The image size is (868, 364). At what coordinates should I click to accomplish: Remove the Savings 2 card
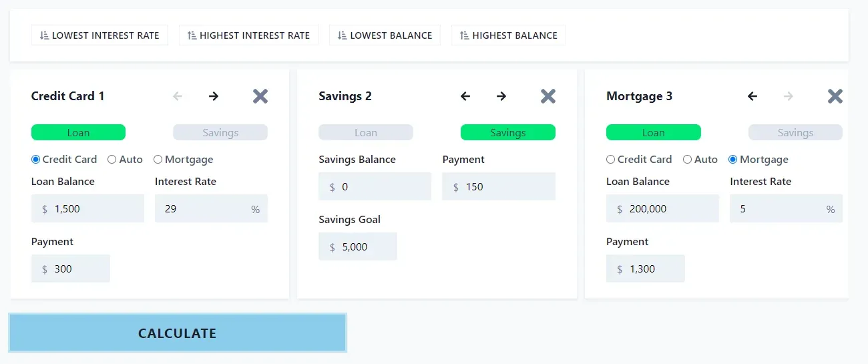point(548,96)
